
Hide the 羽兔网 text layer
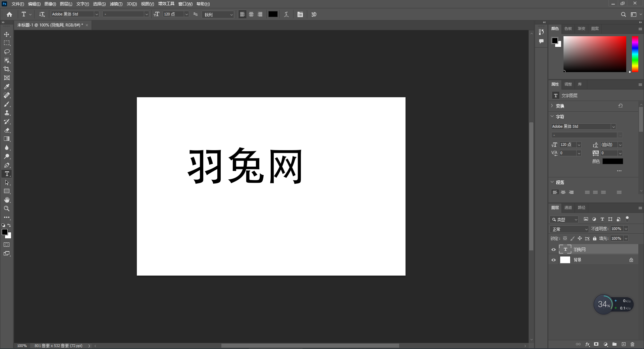[553, 249]
